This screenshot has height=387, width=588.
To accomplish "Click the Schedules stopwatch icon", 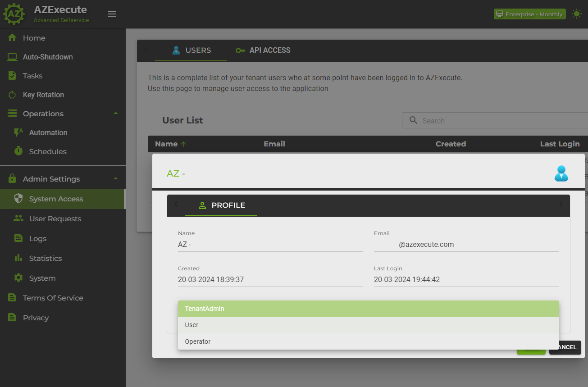I will [18, 151].
